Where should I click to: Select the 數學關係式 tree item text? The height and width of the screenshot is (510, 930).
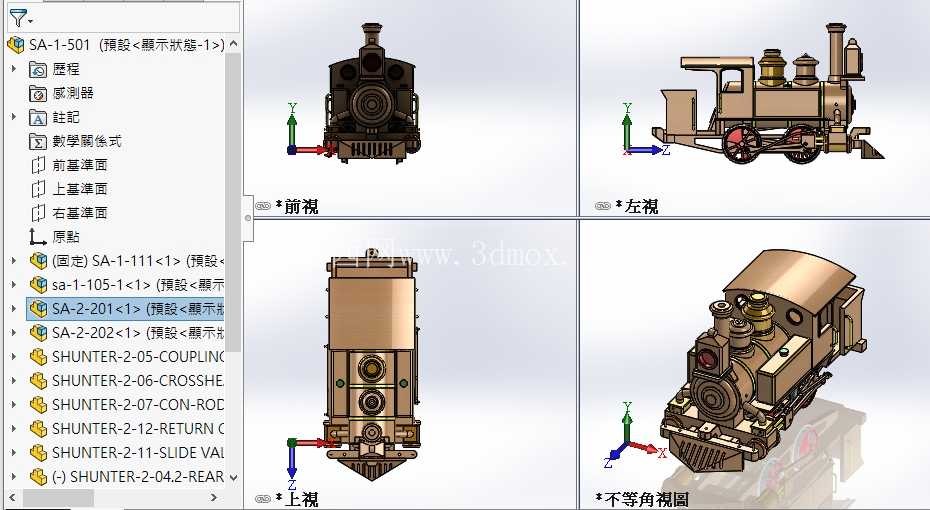tap(87, 141)
